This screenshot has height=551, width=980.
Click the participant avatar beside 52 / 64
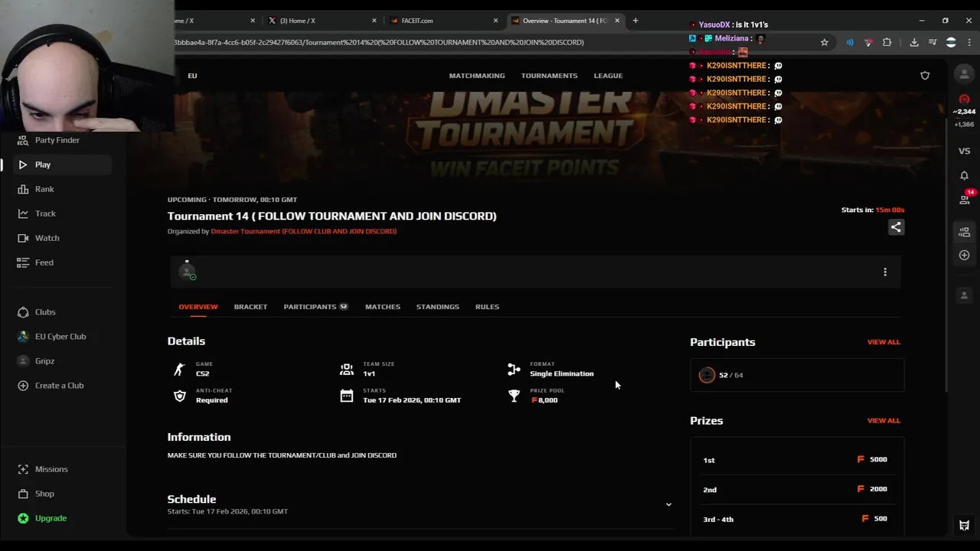(707, 375)
